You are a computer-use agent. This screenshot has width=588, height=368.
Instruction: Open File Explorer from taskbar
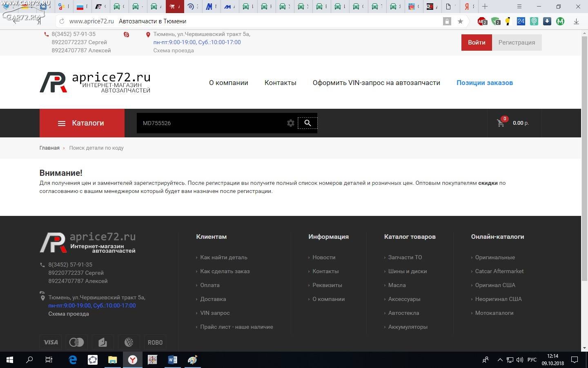pyautogui.click(x=112, y=360)
